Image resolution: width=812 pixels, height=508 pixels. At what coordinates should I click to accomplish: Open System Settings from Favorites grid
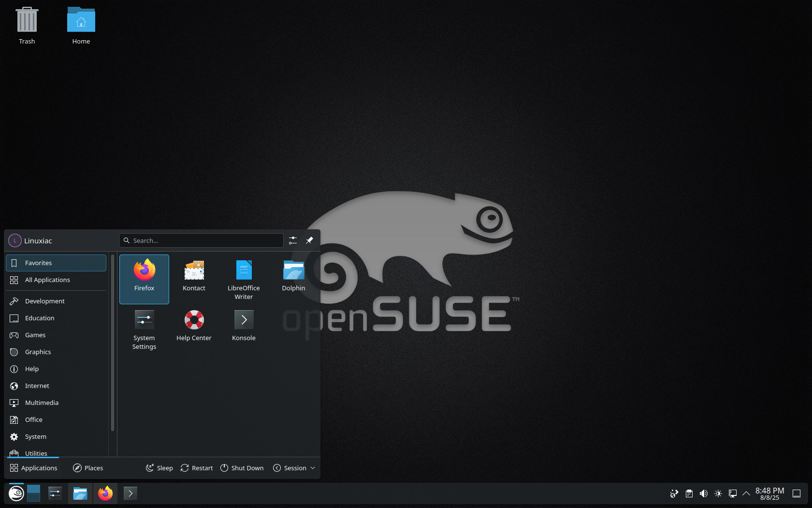click(144, 329)
